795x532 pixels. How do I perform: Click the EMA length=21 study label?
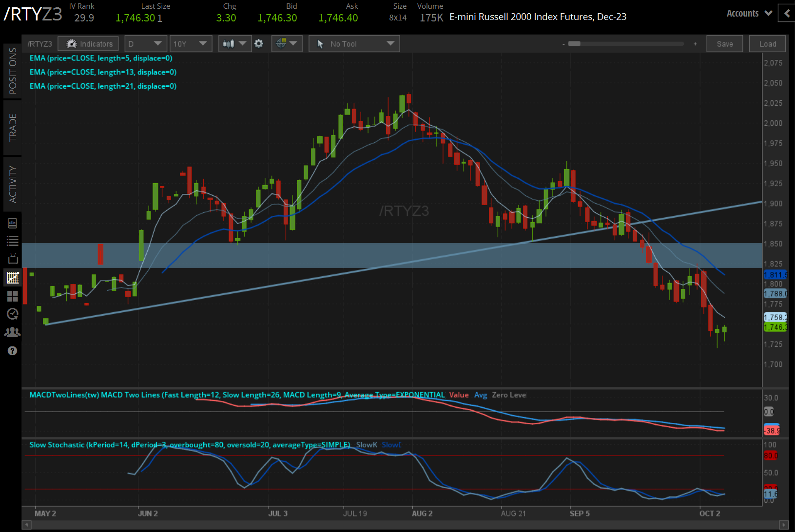[x=103, y=86]
